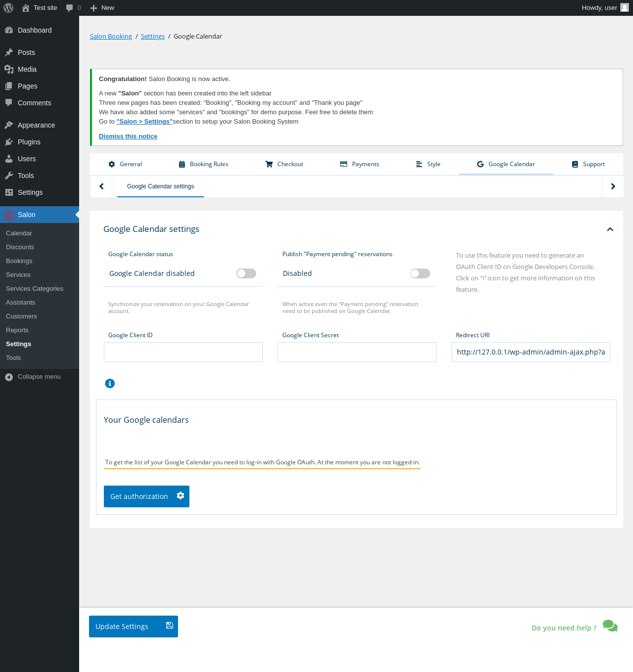Open Assistants in the Salon submenu
Screen dimensions: 633x672
click(20, 303)
